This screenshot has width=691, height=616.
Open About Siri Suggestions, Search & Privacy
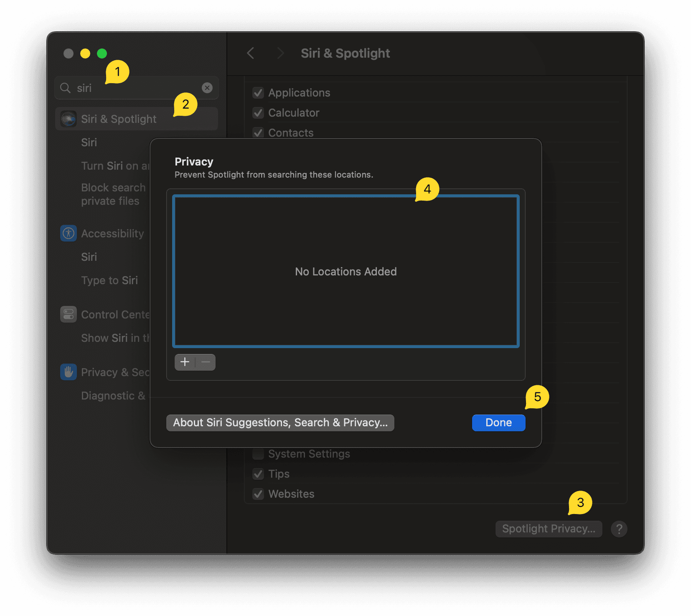coord(280,423)
